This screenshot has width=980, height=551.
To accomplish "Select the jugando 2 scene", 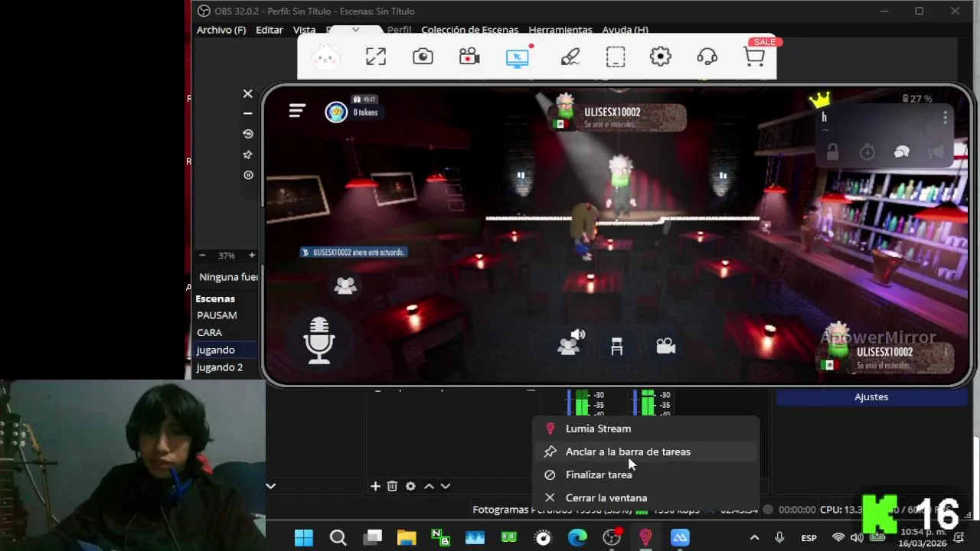I will point(220,367).
